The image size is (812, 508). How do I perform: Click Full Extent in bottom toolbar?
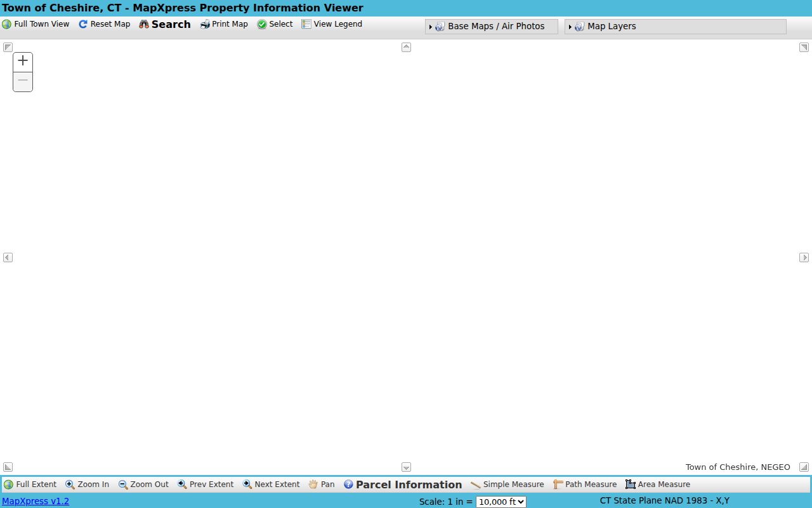pos(30,485)
